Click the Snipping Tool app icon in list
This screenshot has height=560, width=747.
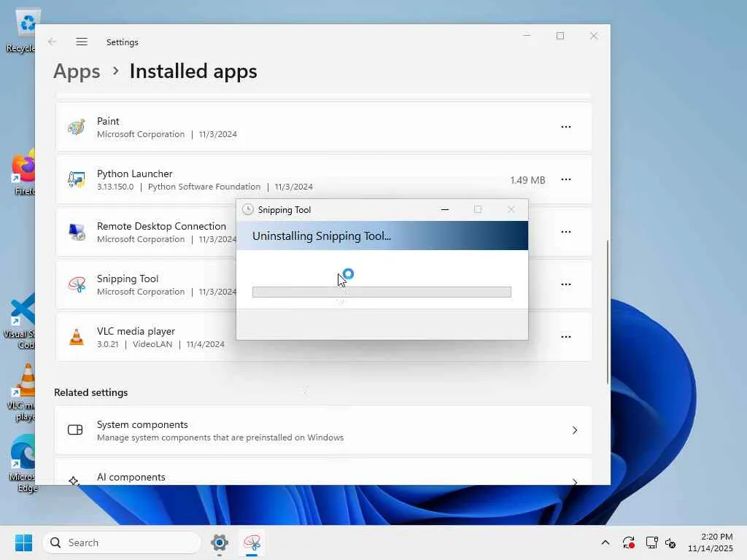(77, 284)
